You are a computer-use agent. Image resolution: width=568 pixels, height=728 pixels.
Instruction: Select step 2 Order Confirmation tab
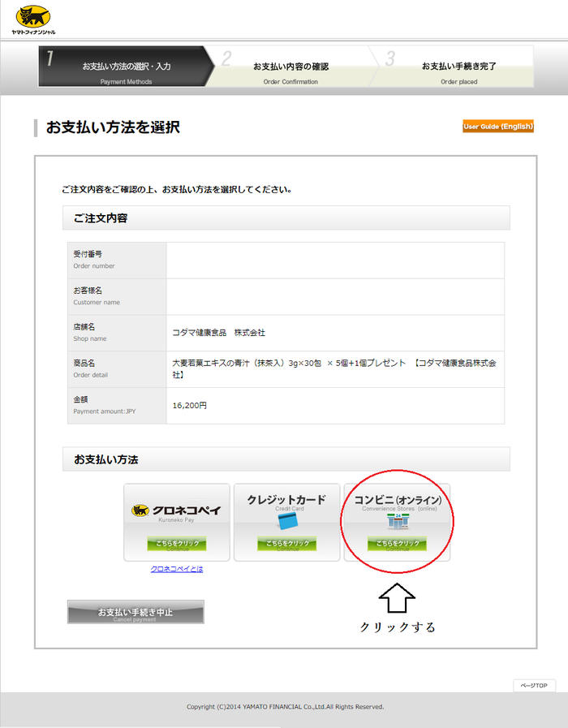(x=291, y=67)
